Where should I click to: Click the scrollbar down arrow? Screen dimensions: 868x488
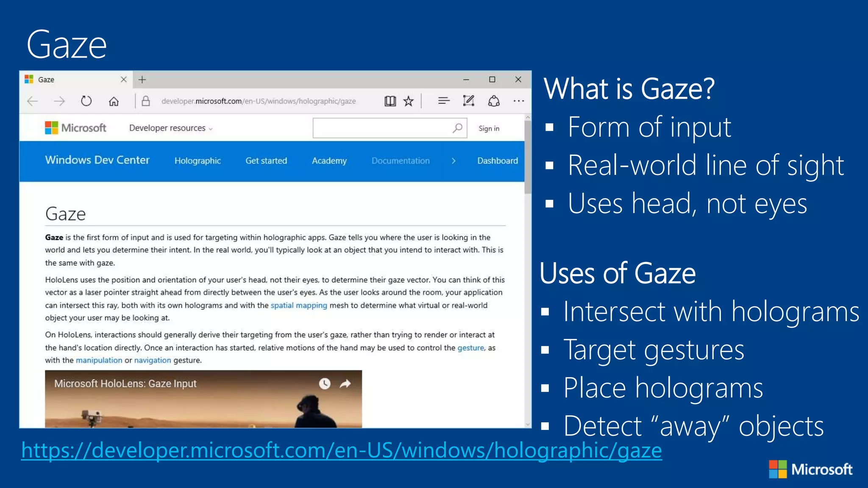point(528,424)
